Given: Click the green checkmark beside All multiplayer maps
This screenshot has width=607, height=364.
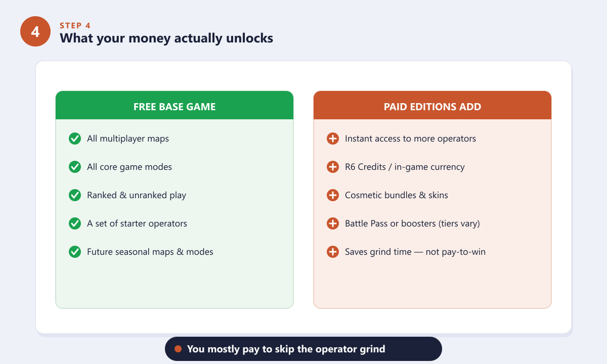Looking at the screenshot, I should pos(75,139).
